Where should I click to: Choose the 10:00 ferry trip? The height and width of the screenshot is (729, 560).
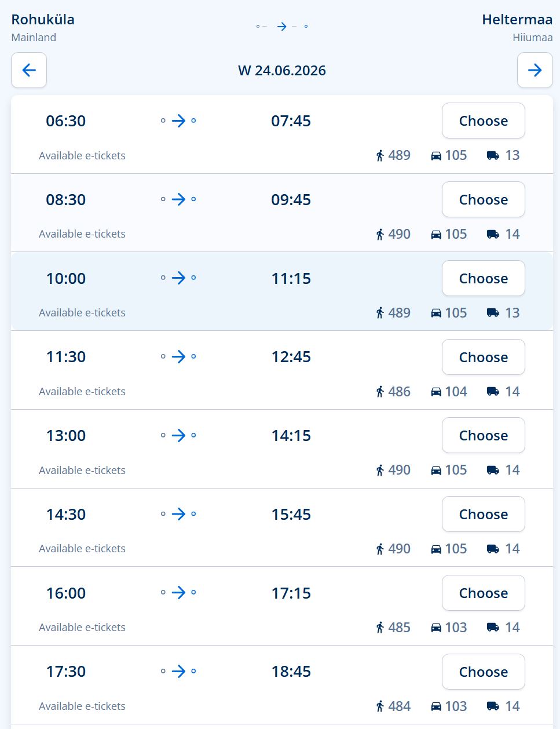click(483, 279)
